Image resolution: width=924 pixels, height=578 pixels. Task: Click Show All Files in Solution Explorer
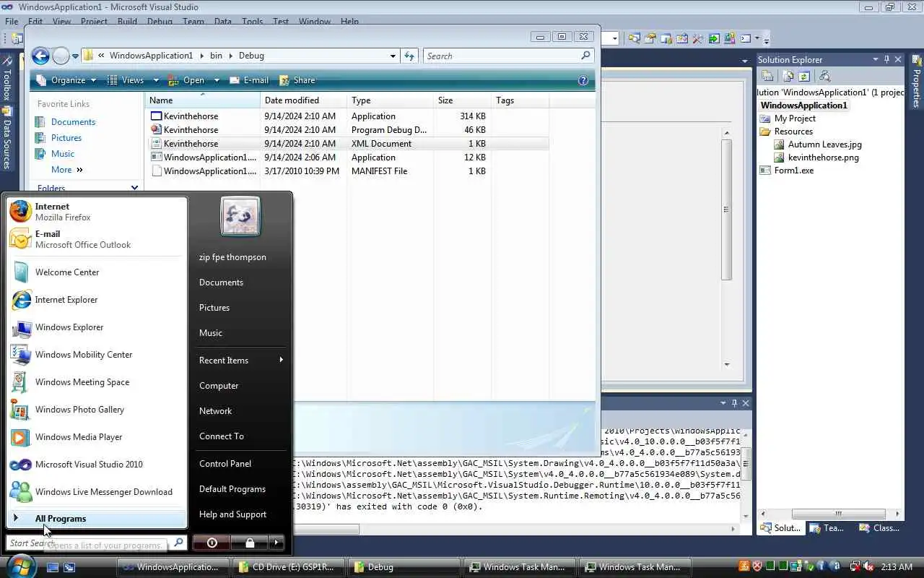[789, 76]
